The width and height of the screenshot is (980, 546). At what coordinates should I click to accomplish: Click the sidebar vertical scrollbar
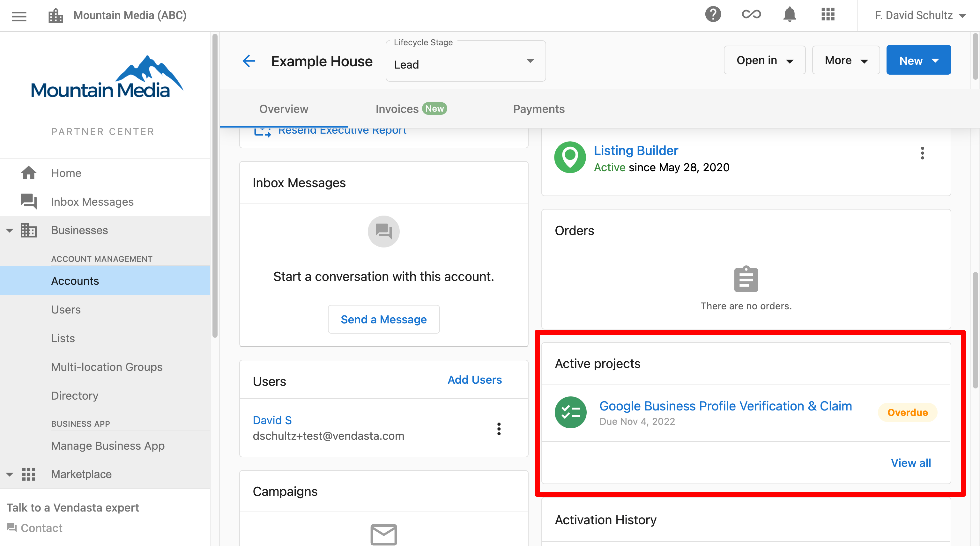215,186
